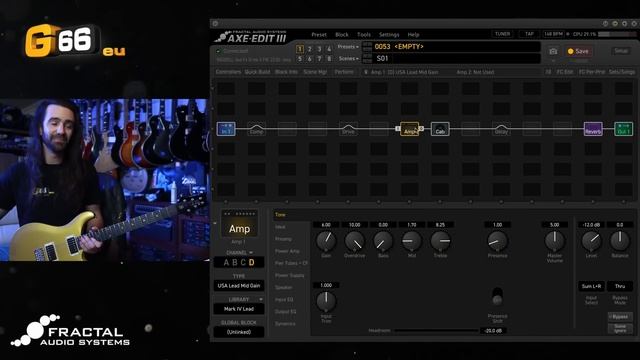Open the Speaker page tab

(x=283, y=287)
